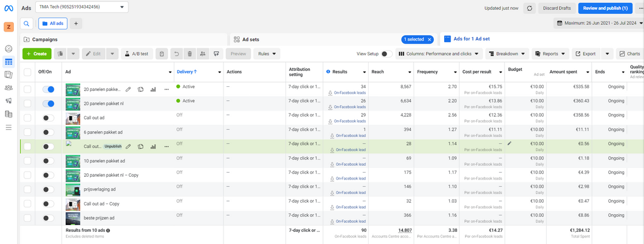Open the TMA Tech account dropdown

(82, 7)
